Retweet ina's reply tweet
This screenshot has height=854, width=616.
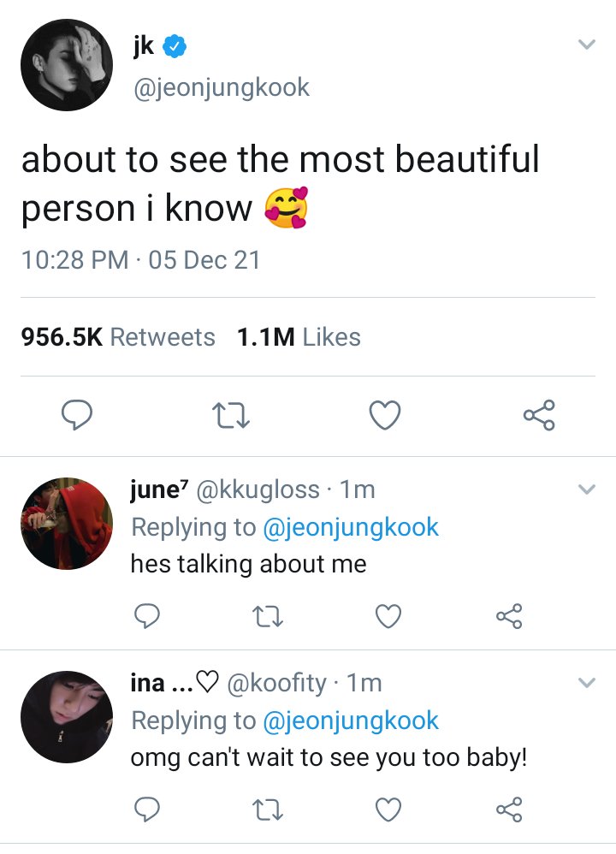269,810
